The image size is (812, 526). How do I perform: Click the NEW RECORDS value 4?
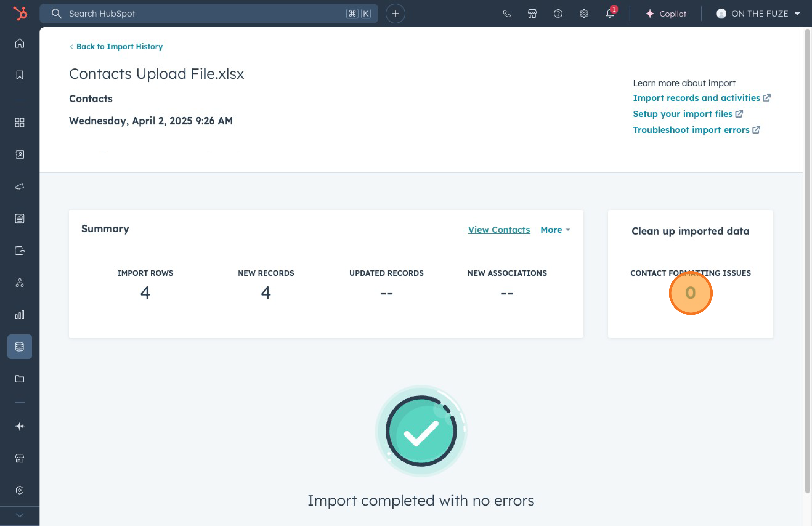click(x=266, y=293)
